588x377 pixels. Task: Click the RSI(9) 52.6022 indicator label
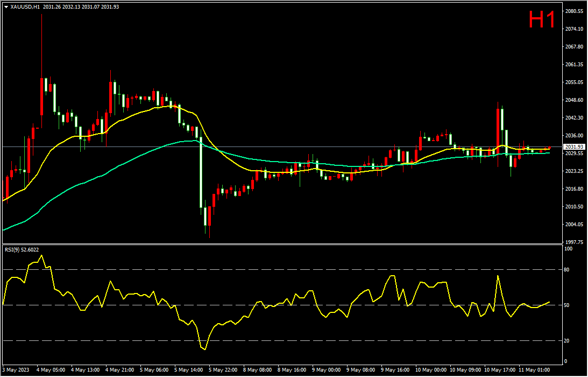pyautogui.click(x=22, y=249)
